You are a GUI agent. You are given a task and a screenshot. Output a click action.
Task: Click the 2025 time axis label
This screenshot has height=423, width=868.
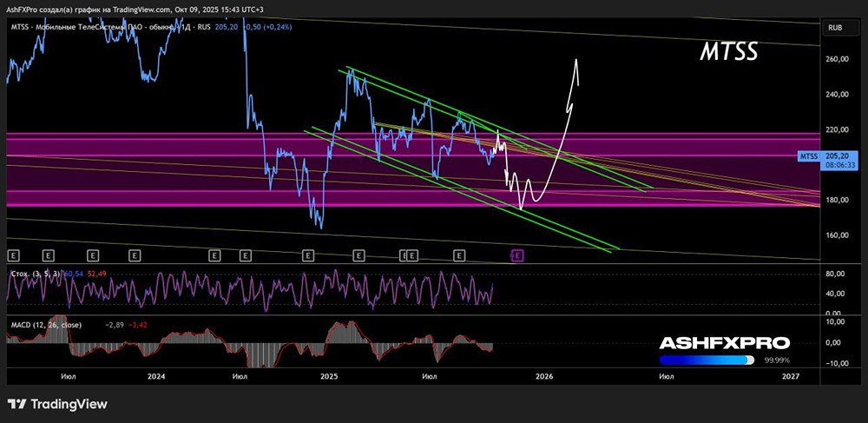(329, 376)
